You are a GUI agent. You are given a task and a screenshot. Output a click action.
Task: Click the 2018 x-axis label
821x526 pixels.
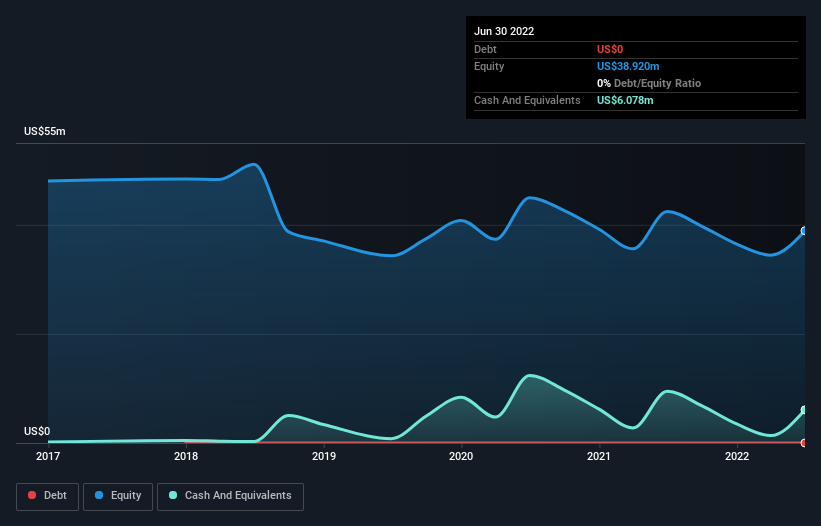(186, 456)
